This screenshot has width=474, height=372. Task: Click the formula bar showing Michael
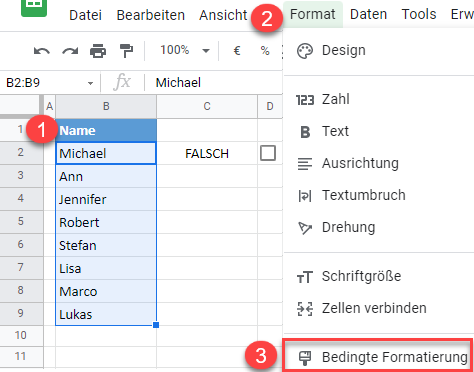(213, 82)
